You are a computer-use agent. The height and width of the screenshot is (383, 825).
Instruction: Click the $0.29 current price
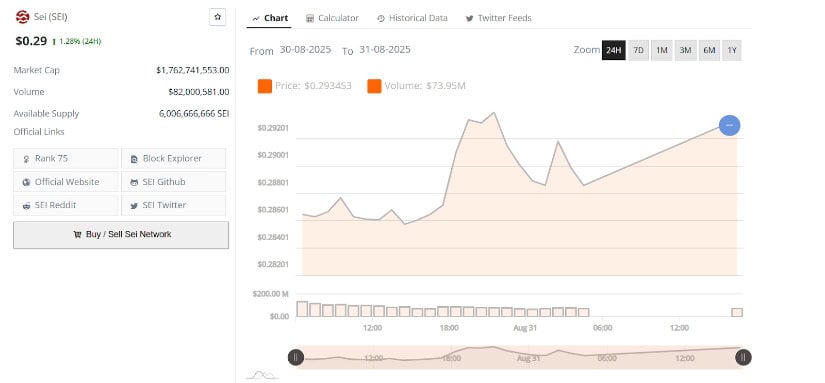click(x=31, y=41)
